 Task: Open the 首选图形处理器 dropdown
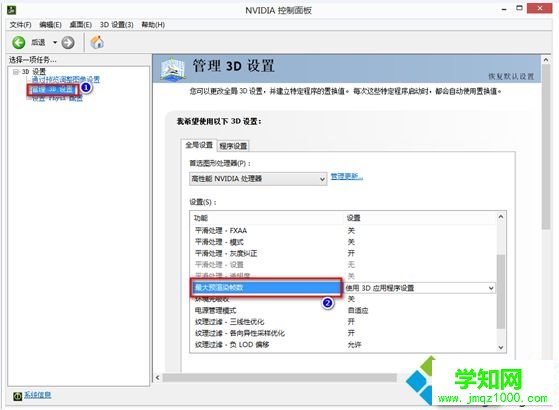pos(258,179)
